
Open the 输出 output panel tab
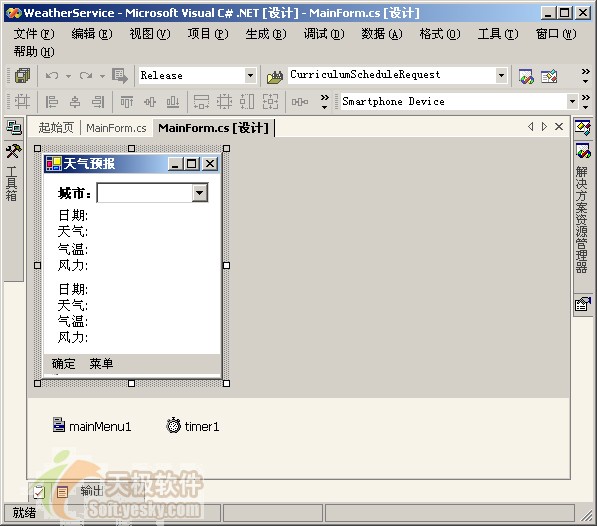click(92, 491)
